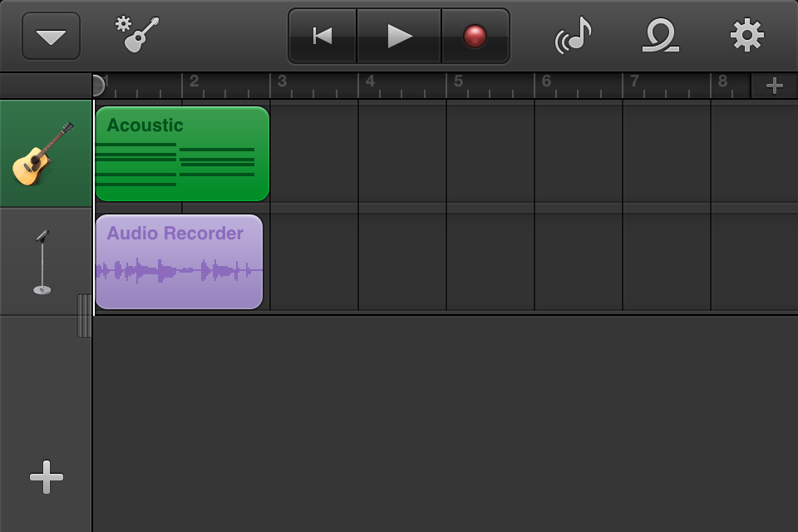798x532 pixels.
Task: Open the Apple Loops browser icon
Action: point(660,35)
